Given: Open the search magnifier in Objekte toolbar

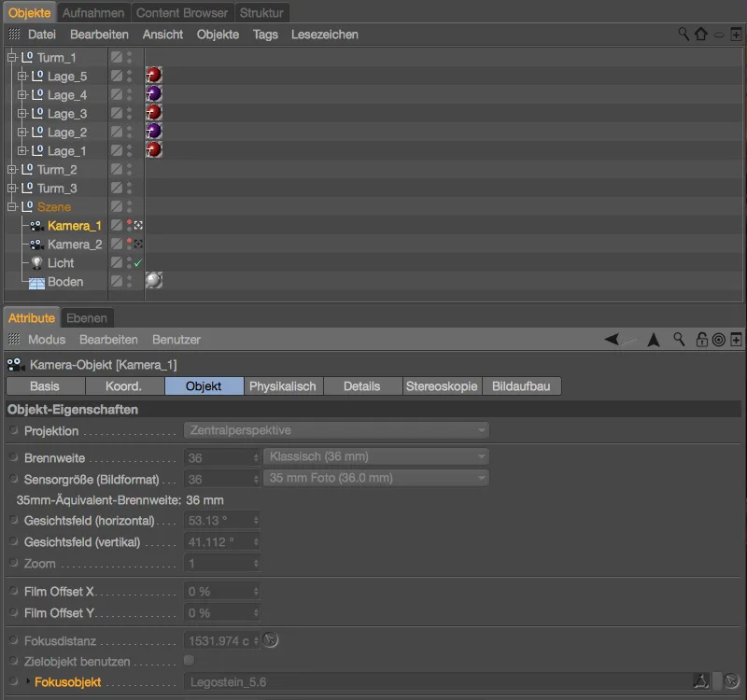Looking at the screenshot, I should (x=684, y=34).
